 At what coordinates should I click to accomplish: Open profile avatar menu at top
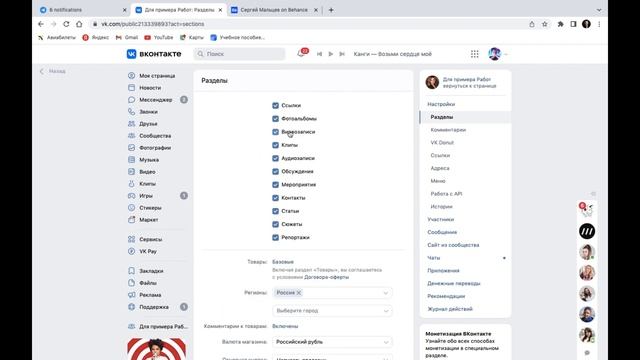(498, 54)
